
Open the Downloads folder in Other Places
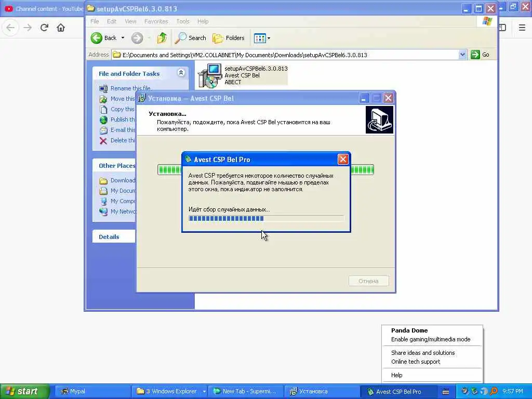[x=117, y=180]
